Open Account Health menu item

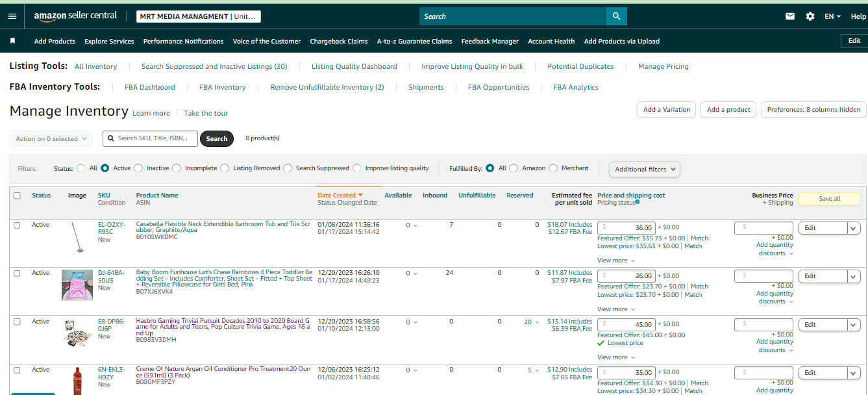tap(551, 41)
